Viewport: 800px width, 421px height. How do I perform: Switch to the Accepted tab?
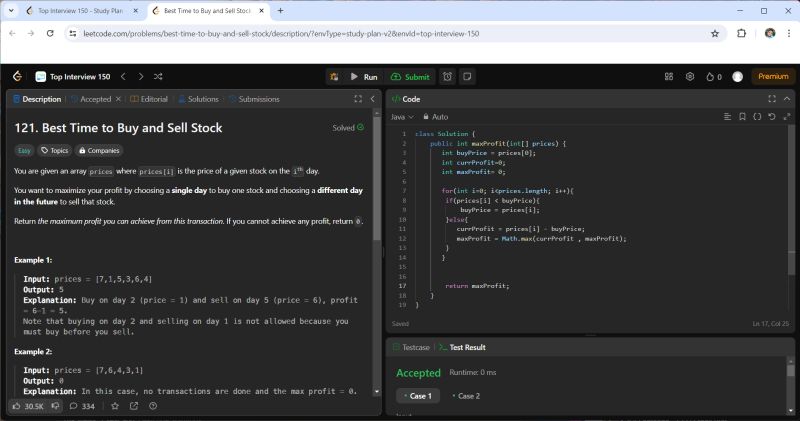click(91, 99)
